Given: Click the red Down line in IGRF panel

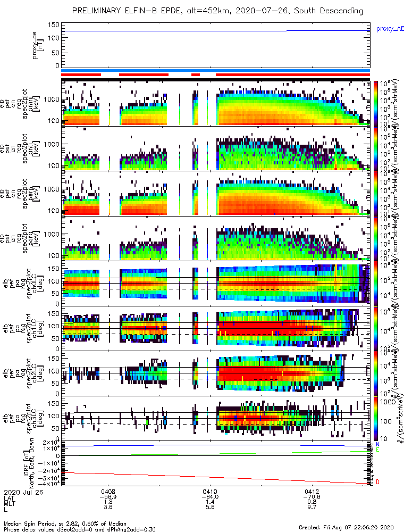Looking at the screenshot, I should pos(216,478).
